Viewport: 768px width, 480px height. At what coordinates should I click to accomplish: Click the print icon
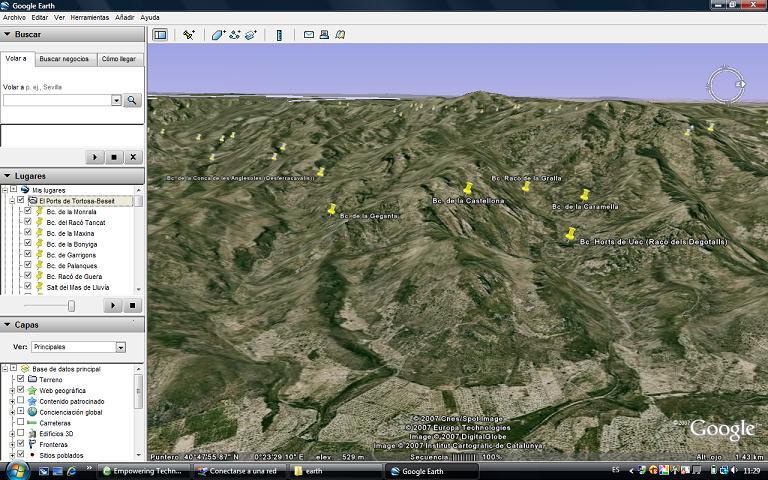324,35
